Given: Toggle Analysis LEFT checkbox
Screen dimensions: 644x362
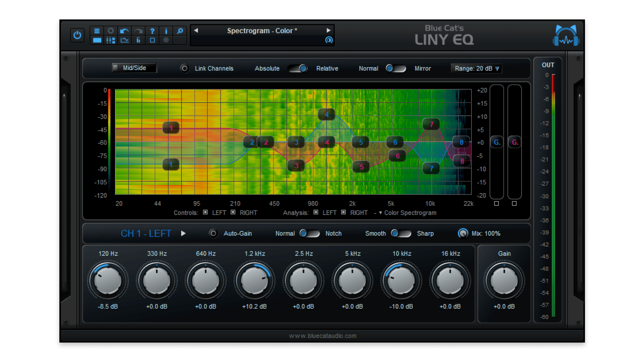Looking at the screenshot, I should coord(316,213).
